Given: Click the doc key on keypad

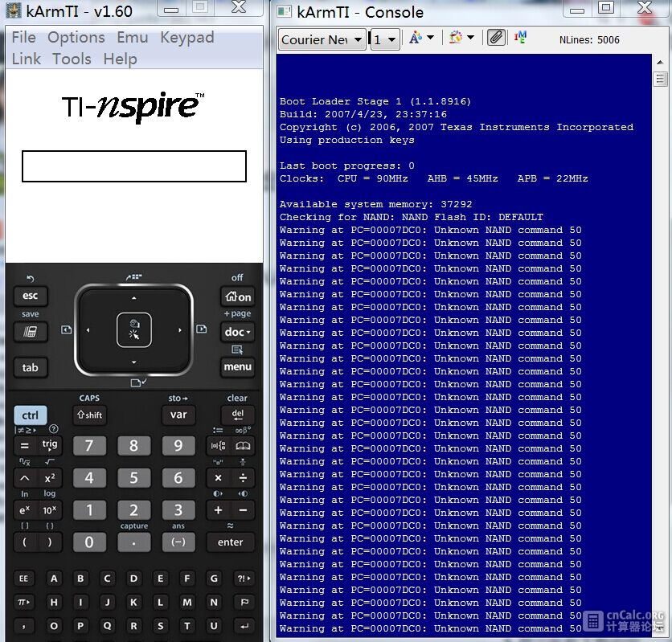Looking at the screenshot, I should (x=238, y=332).
